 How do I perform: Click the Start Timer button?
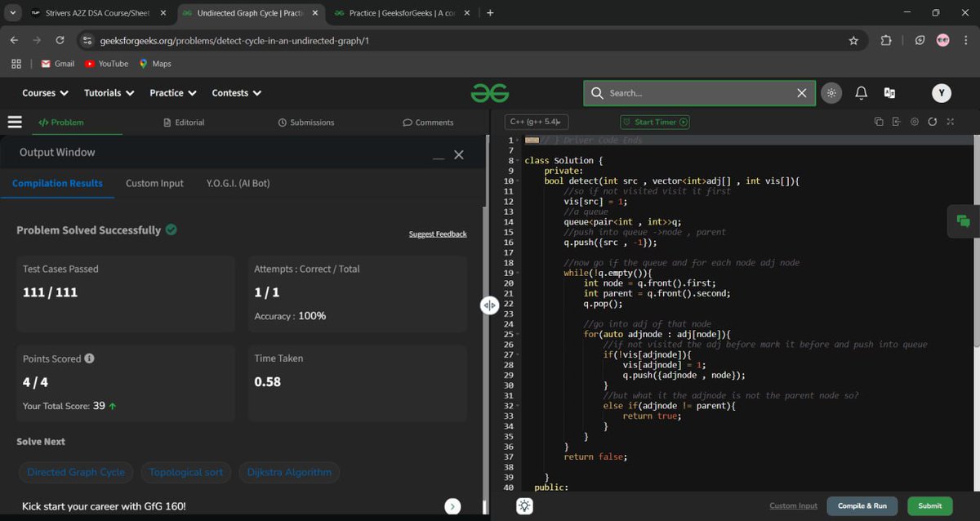click(x=655, y=122)
